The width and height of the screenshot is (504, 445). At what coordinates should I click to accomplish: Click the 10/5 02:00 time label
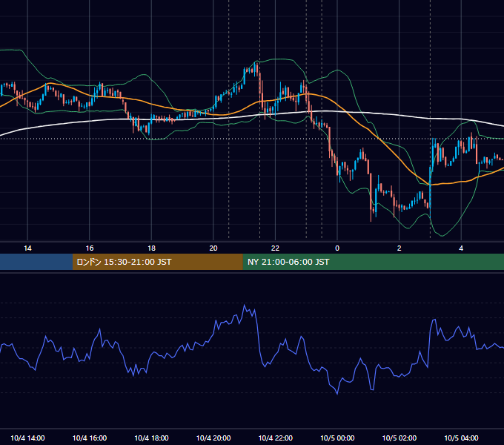(399, 438)
